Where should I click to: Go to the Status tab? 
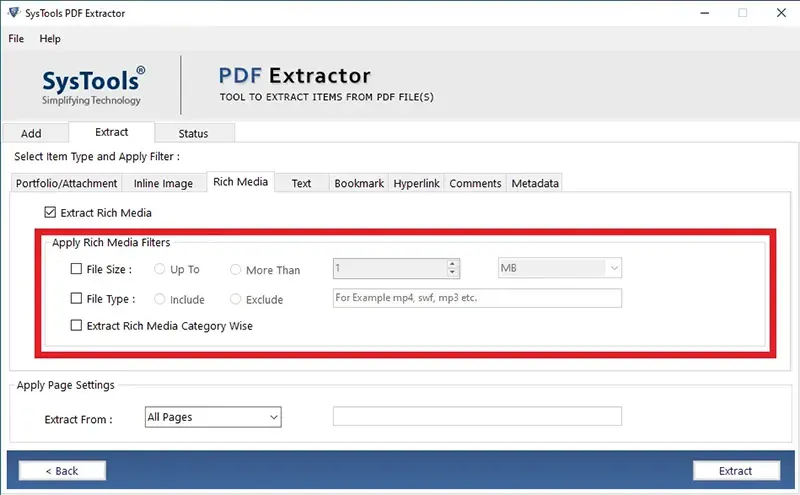tap(194, 133)
